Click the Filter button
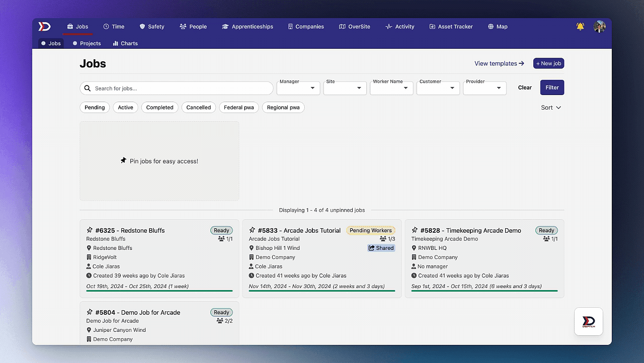 tap(552, 87)
